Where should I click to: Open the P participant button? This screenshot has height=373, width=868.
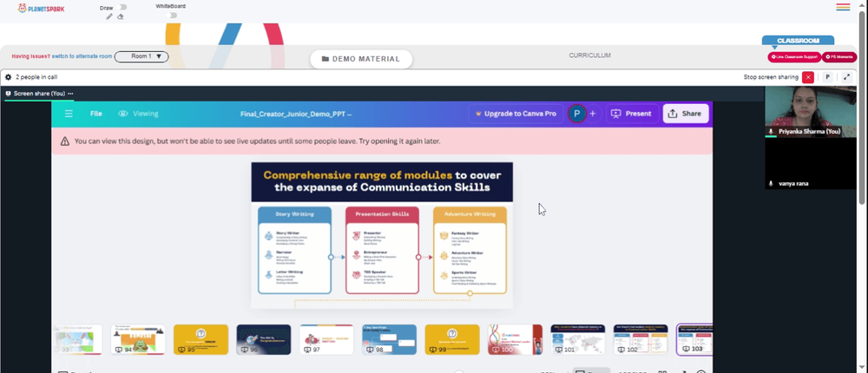click(x=827, y=77)
